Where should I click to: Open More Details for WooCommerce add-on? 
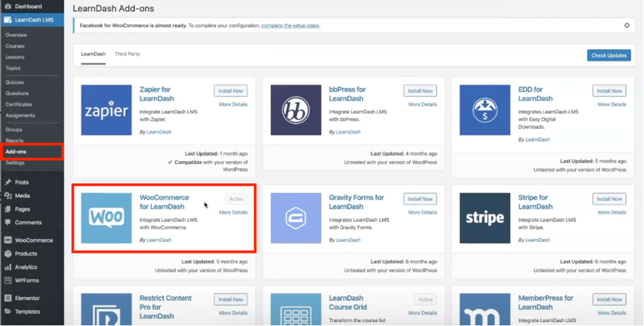click(x=233, y=212)
